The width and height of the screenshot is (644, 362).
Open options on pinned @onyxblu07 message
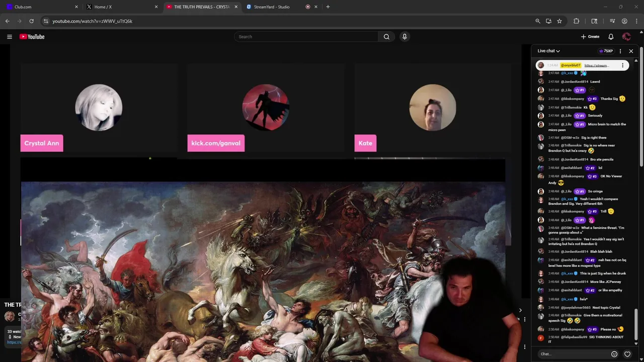[622, 65]
